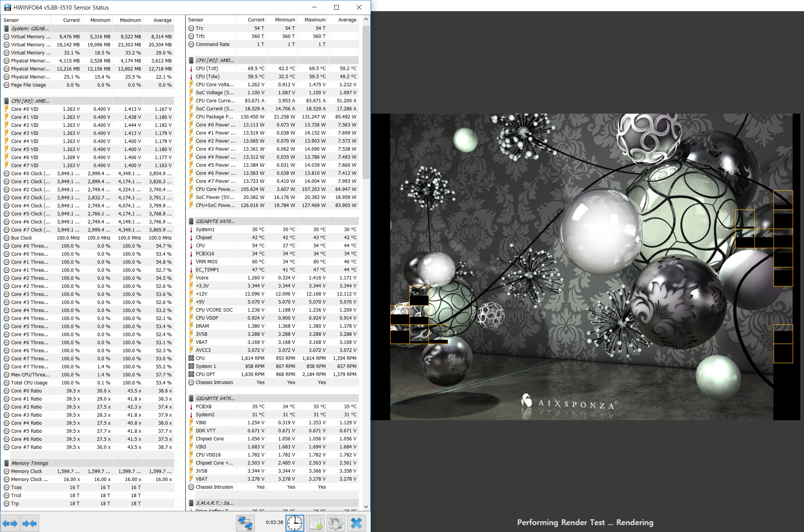The width and height of the screenshot is (804, 532).
Task: Click the shrink columns arrows button
Action: 30,523
